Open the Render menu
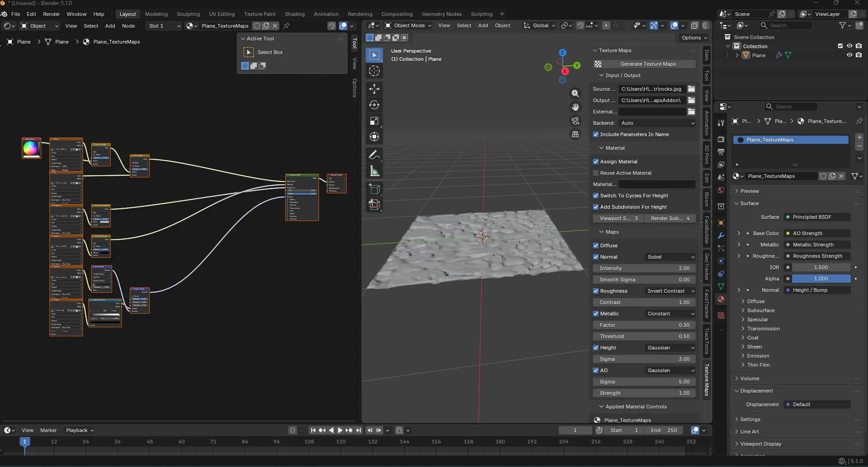The width and height of the screenshot is (868, 467). point(51,14)
